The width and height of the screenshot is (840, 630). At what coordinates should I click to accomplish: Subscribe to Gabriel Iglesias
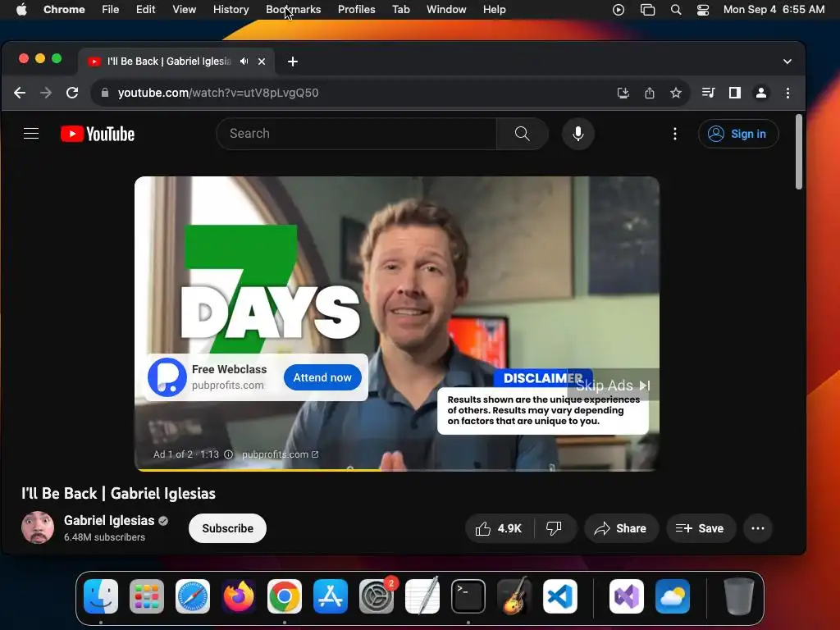(227, 528)
